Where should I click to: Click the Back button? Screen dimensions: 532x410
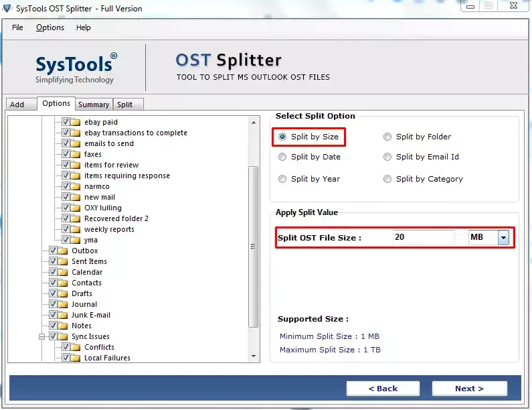pos(383,389)
